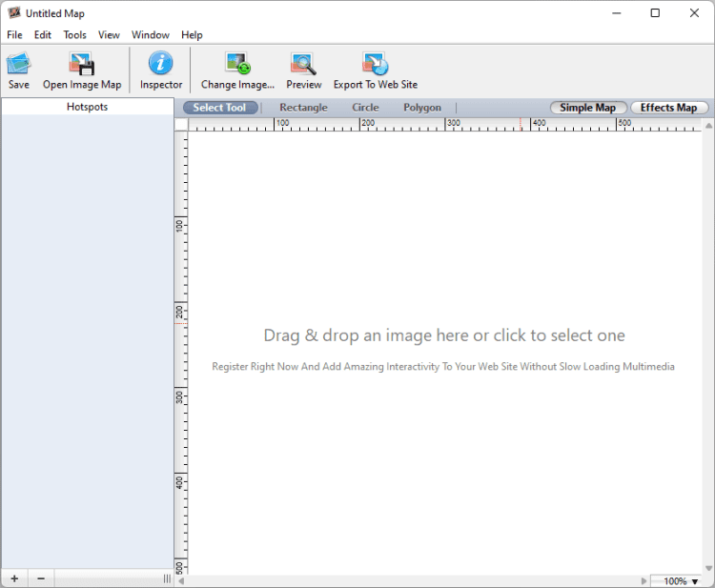Viewport: 715px width, 588px height.
Task: Activate the Select Tool
Action: (x=220, y=108)
